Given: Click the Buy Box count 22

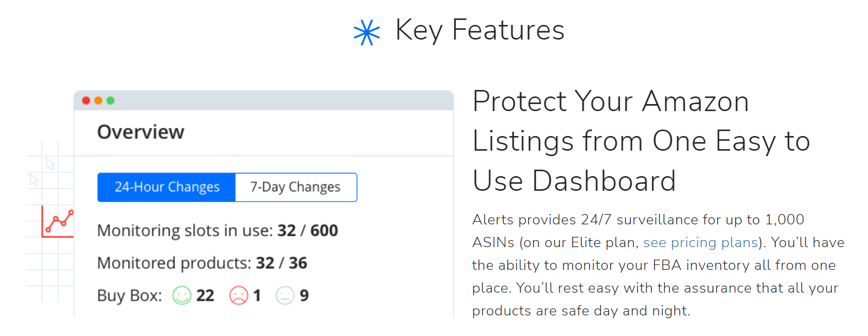Looking at the screenshot, I should tap(205, 295).
